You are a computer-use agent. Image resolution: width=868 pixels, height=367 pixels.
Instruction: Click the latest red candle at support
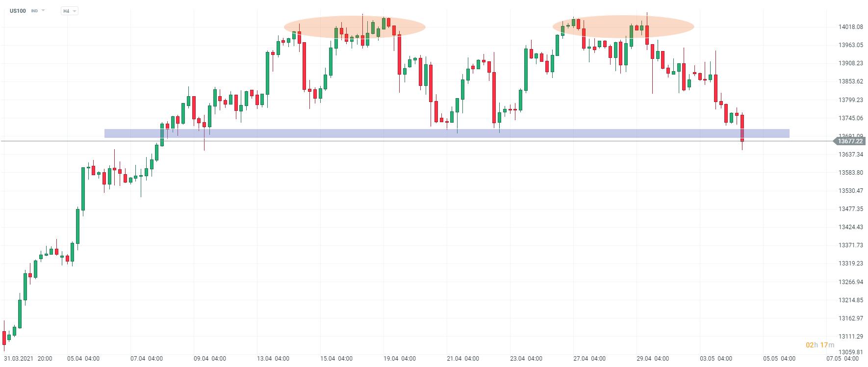742,128
